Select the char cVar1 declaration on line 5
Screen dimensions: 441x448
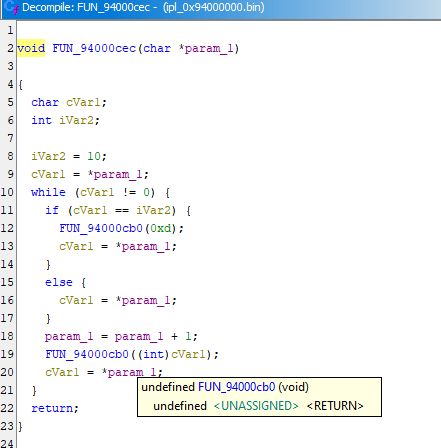[x=69, y=102]
